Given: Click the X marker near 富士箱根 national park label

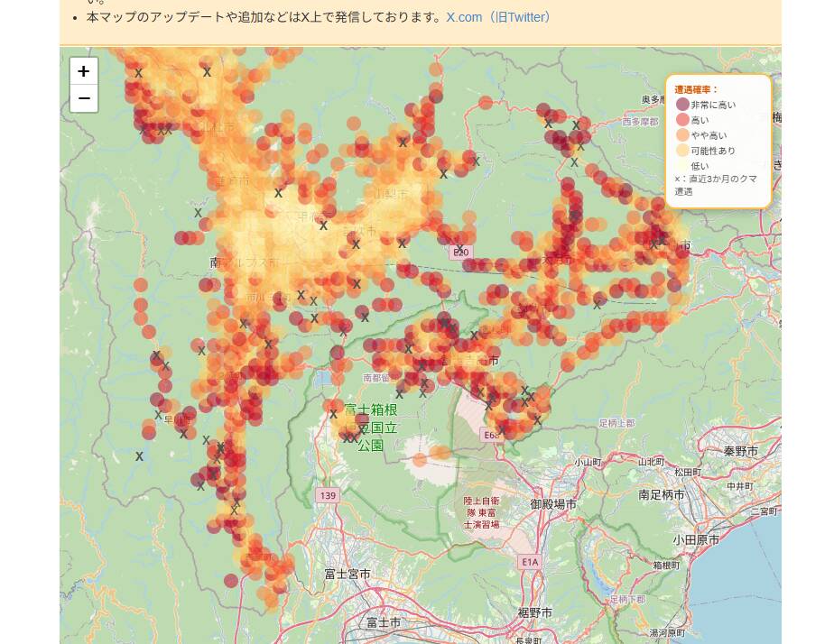Looking at the screenshot, I should coord(333,411).
